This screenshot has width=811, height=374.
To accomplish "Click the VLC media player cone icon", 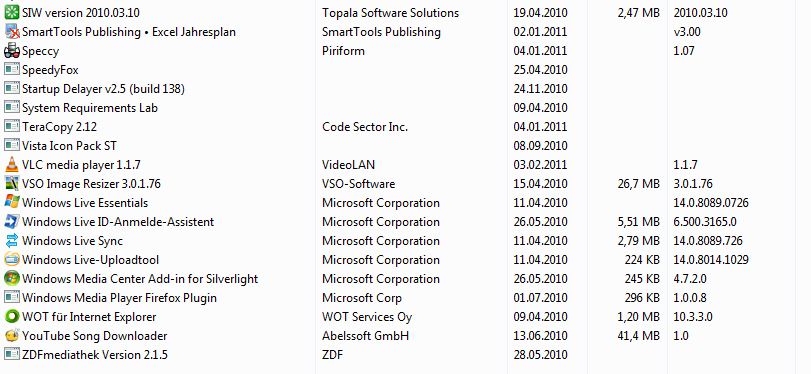I will pyautogui.click(x=11, y=165).
